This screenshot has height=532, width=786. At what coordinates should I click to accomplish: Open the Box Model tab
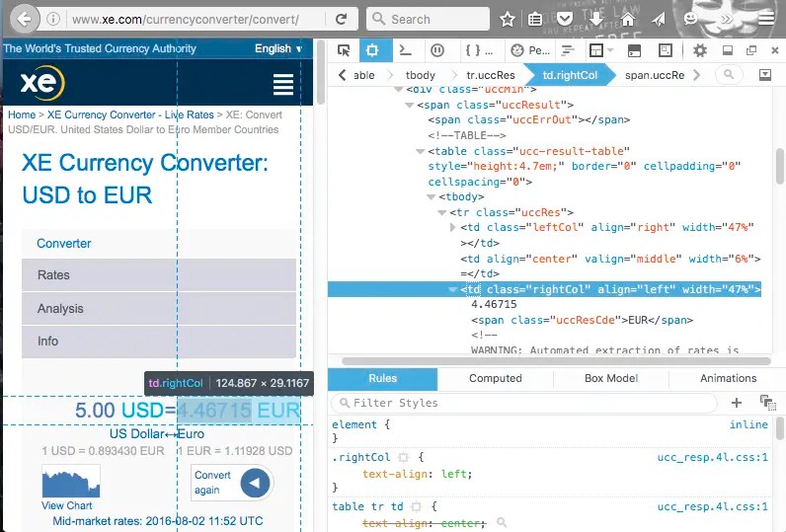(611, 379)
